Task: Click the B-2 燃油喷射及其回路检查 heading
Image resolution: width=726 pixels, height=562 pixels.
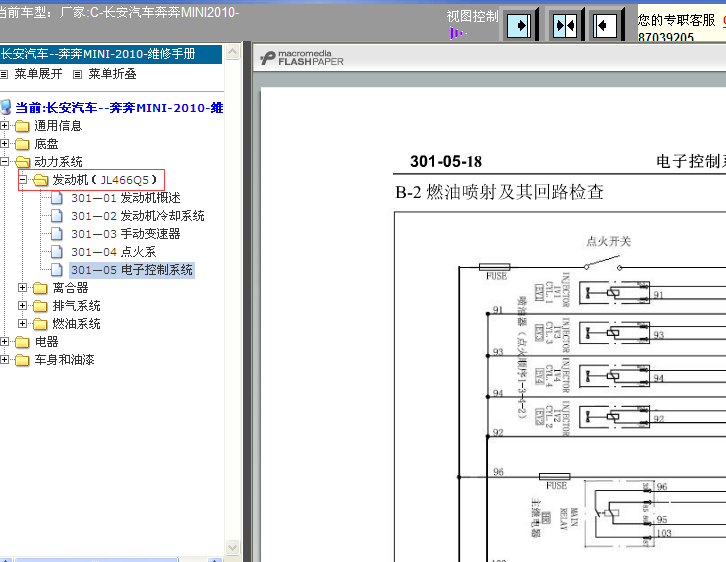Action: [x=499, y=192]
